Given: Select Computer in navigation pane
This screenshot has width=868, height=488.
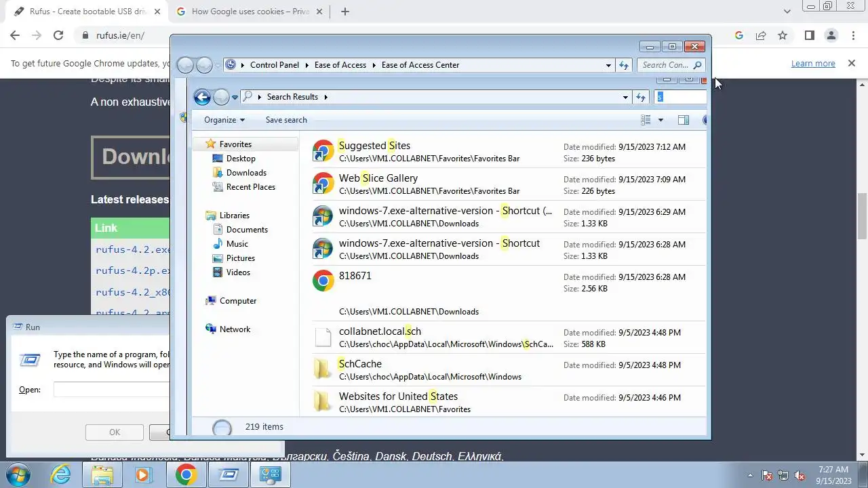Looking at the screenshot, I should coord(238,301).
